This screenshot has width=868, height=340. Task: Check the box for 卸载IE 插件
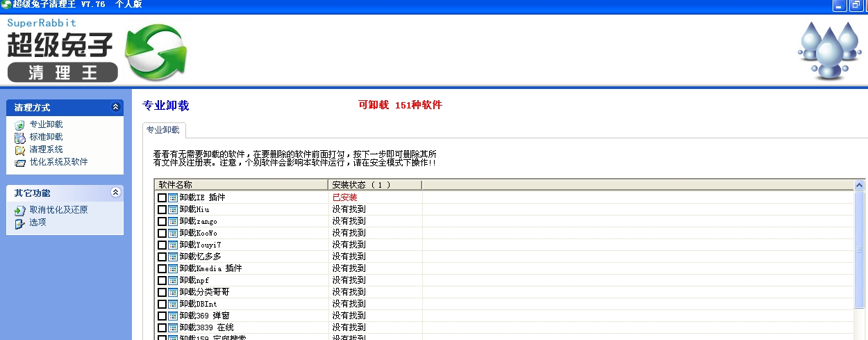point(162,197)
